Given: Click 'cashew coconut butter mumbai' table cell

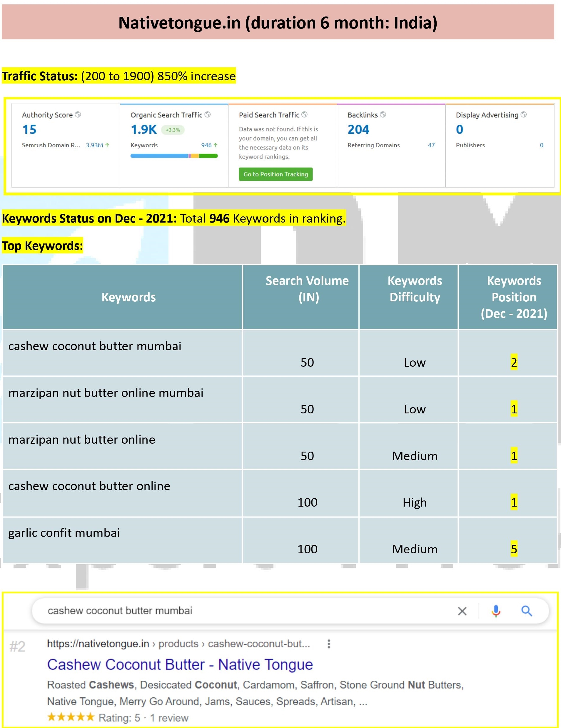Looking at the screenshot, I should tap(122, 353).
